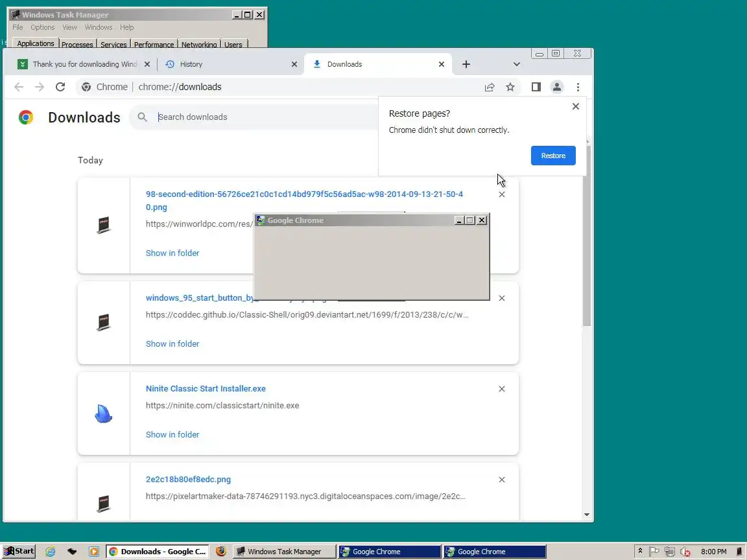
Task: Remove the 2e2c18b80ef8edc.png download entry
Action: [x=502, y=480]
